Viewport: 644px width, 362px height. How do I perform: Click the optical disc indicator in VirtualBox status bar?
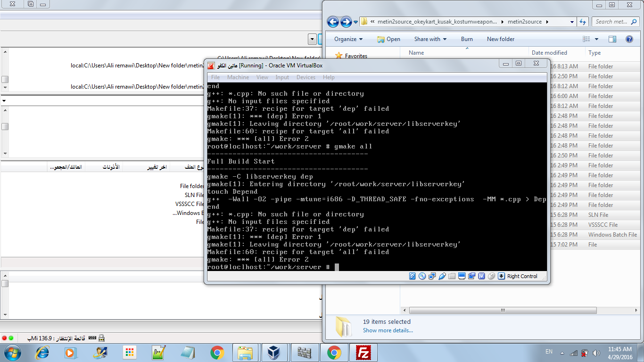tap(422, 276)
